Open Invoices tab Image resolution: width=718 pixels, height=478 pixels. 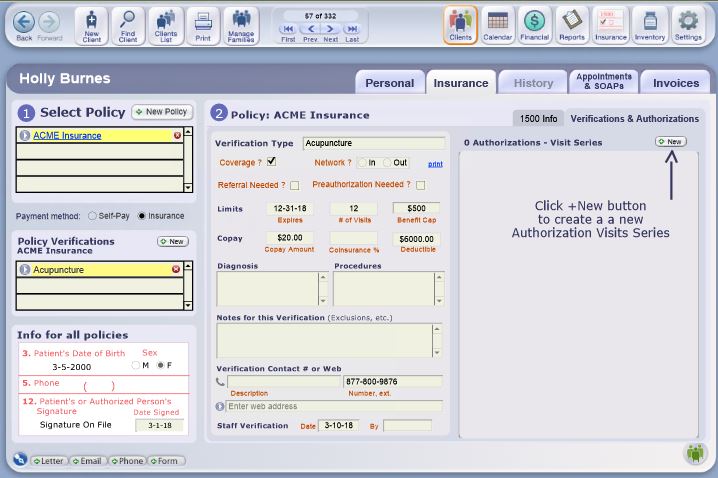tap(676, 83)
